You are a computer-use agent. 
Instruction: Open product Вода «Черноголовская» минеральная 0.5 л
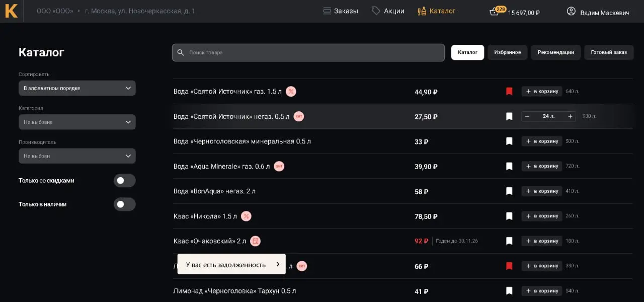pos(242,141)
